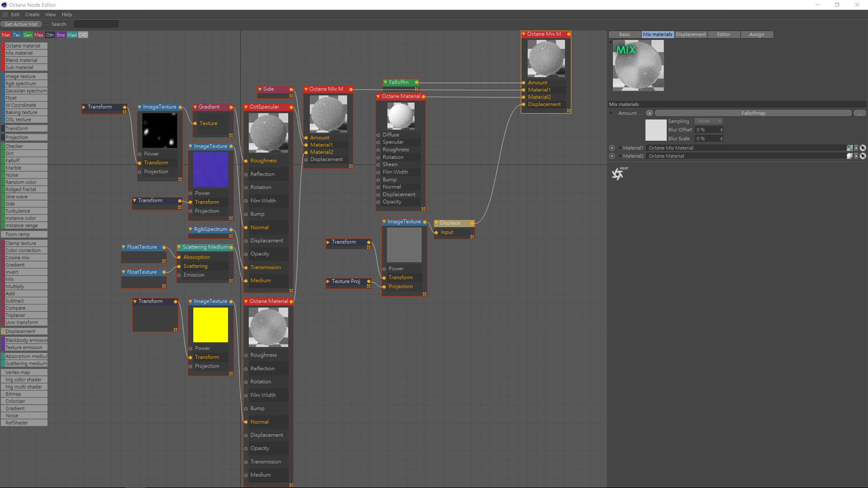
Task: Switch to the Displacement tab
Action: (691, 34)
